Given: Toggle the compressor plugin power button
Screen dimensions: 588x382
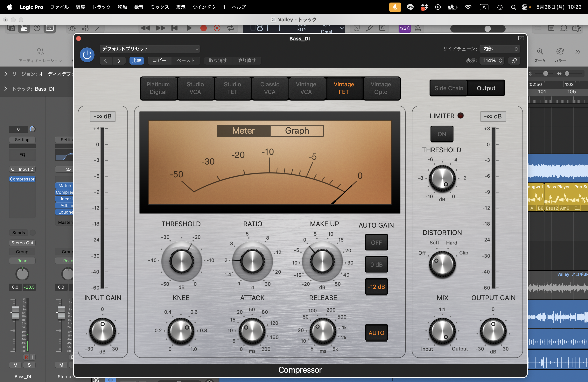Looking at the screenshot, I should [87, 55].
